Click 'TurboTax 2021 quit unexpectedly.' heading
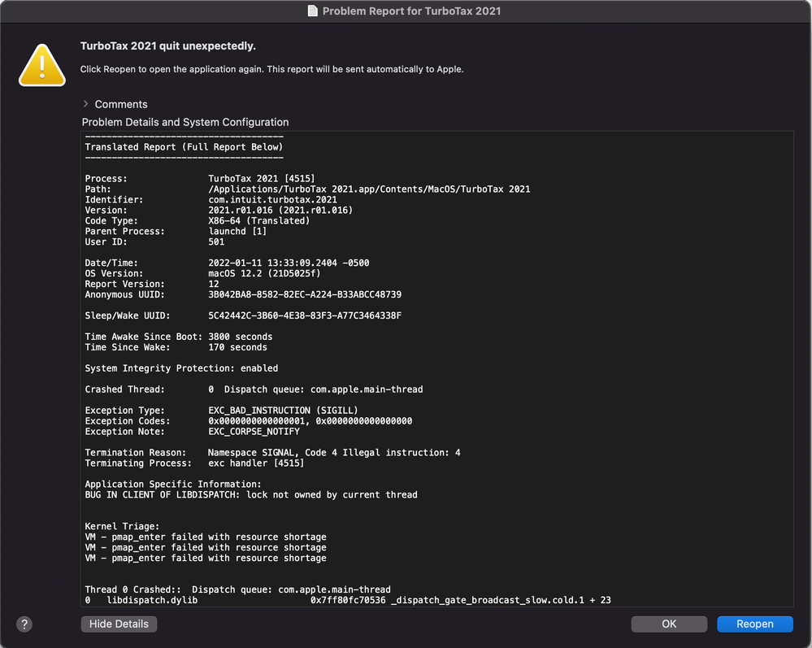Viewport: 812px width, 648px height. (167, 46)
